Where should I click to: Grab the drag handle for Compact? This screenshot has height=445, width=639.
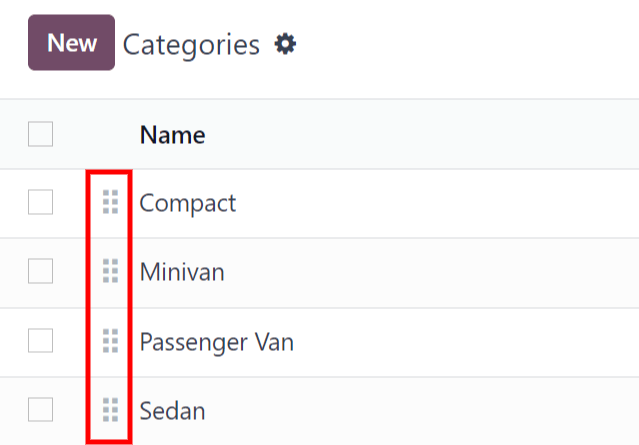(110, 203)
